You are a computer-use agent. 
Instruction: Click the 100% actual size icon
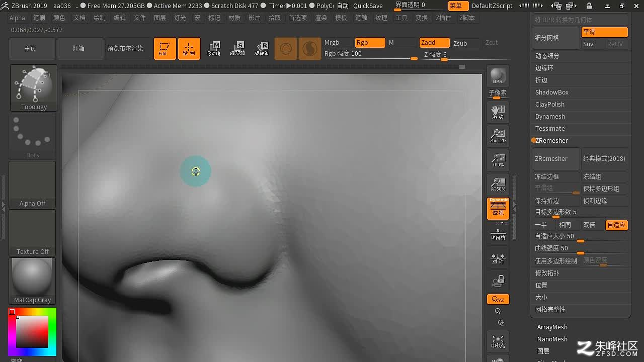tap(498, 160)
